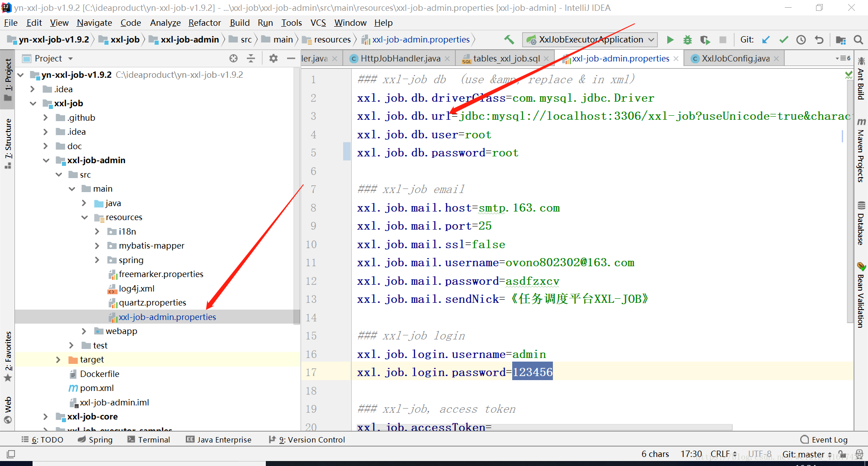Open Java Enterprise tool window

coord(219,440)
